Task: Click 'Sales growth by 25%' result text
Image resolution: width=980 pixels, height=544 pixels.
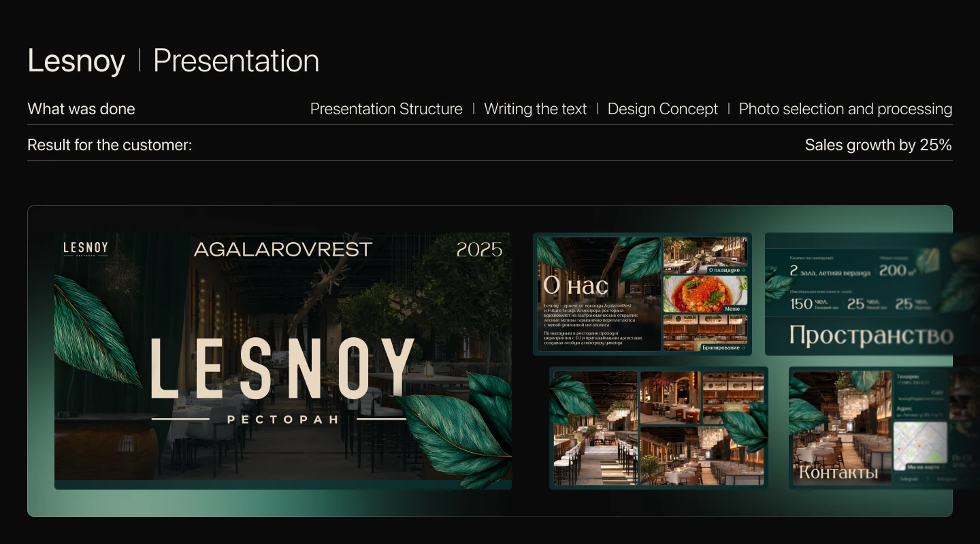Action: point(878,145)
